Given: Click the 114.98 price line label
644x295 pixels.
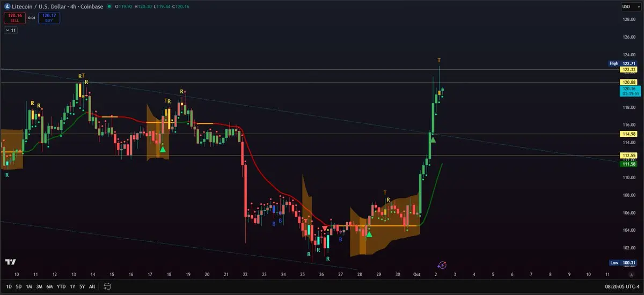Looking at the screenshot, I should [x=627, y=134].
